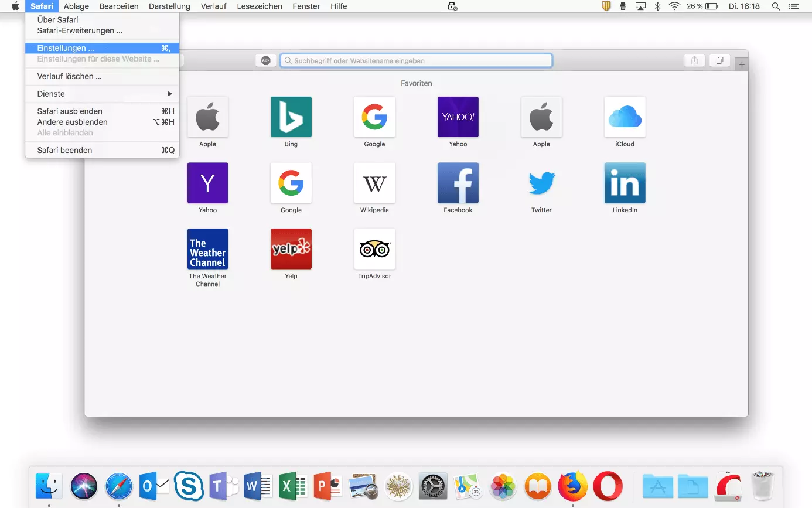Viewport: 812px width, 508px height.
Task: Open System Preferences gear in Dock
Action: pyautogui.click(x=433, y=486)
